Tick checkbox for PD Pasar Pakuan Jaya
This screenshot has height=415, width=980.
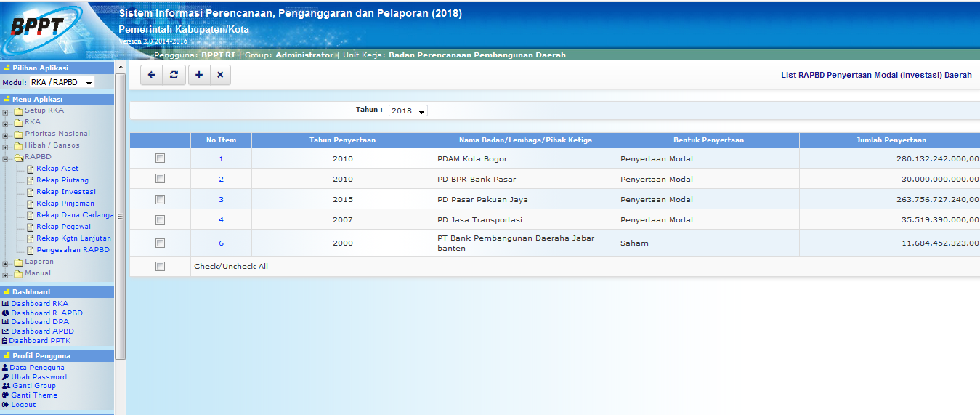(160, 199)
